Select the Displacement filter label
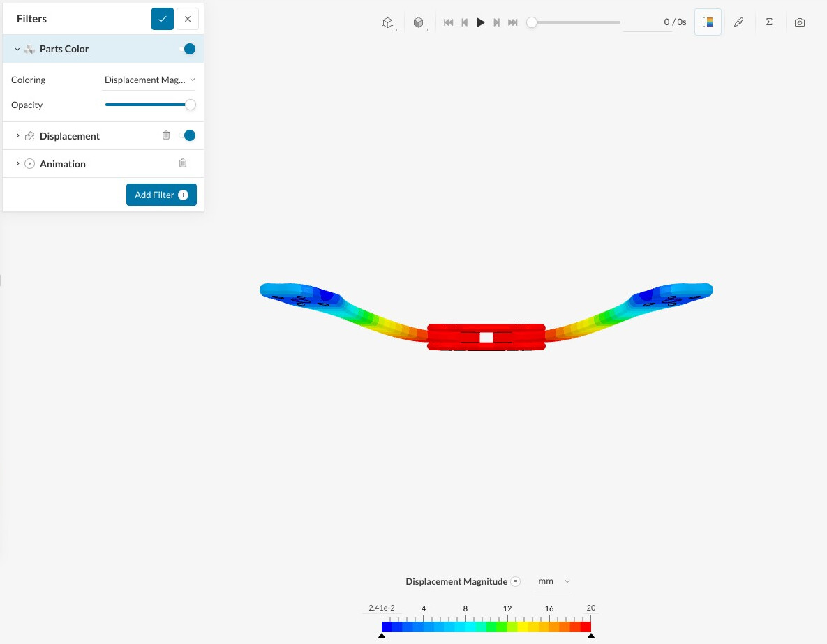The width and height of the screenshot is (827, 644). click(70, 136)
